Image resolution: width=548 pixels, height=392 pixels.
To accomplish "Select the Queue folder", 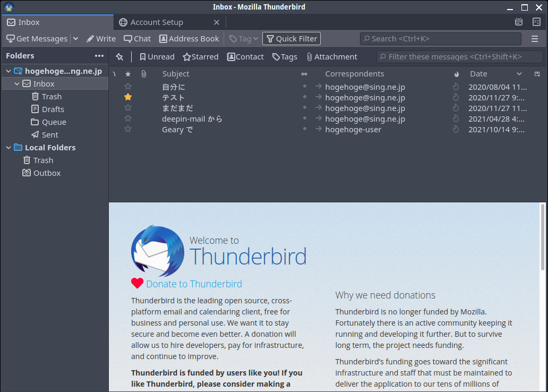I will (48, 122).
